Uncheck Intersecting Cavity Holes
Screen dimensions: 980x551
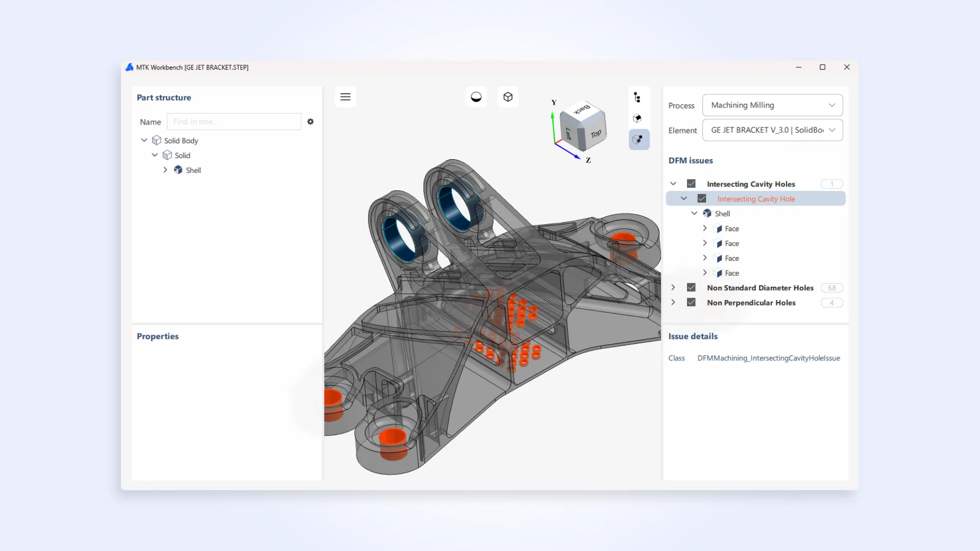691,183
